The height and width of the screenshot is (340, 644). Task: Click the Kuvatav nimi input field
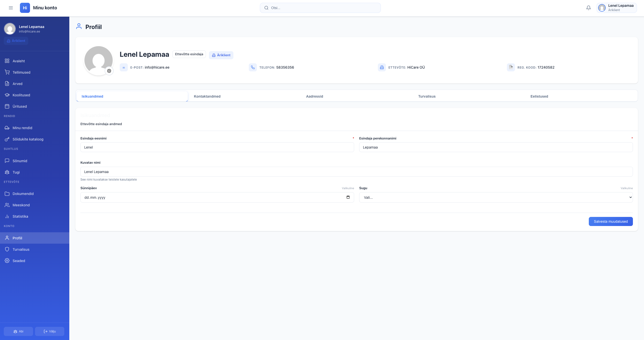coord(356,172)
